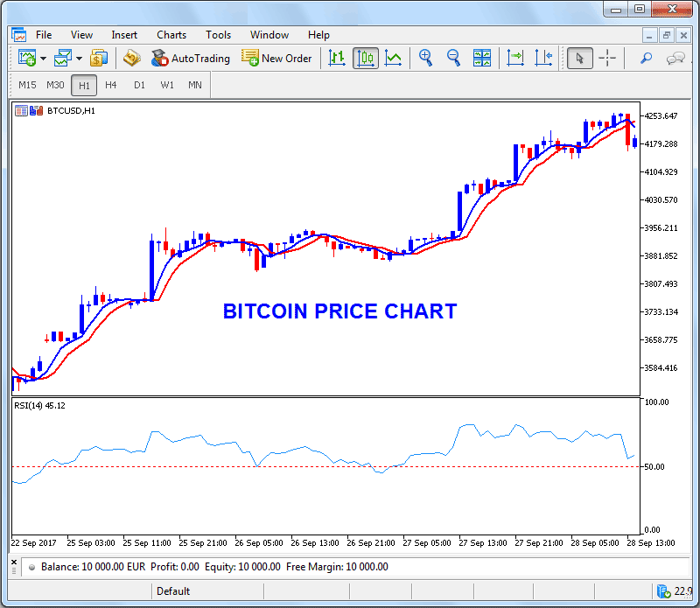Switch to Bar Chart display
Viewport: 700px width, 608px height.
337,58
